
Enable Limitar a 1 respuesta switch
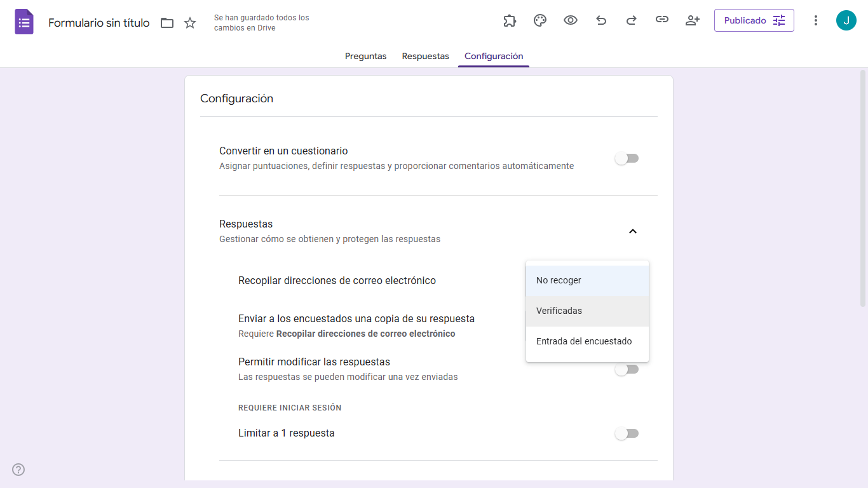[x=627, y=433]
